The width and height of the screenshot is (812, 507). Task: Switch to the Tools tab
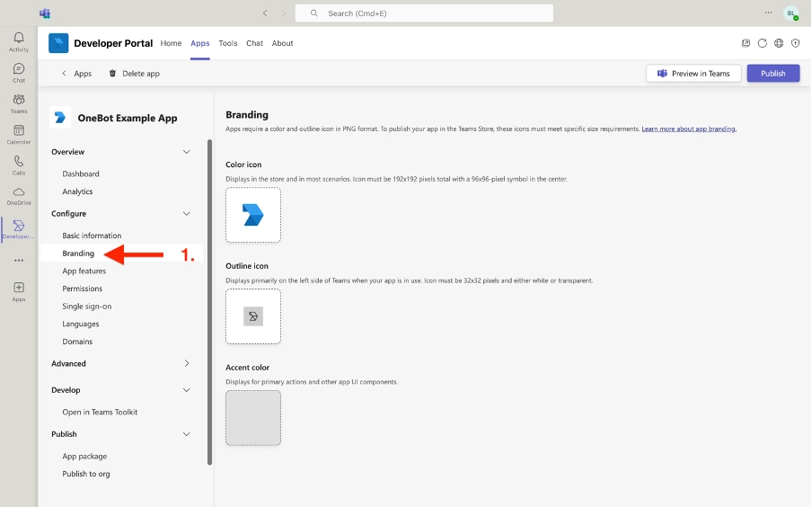click(x=228, y=43)
